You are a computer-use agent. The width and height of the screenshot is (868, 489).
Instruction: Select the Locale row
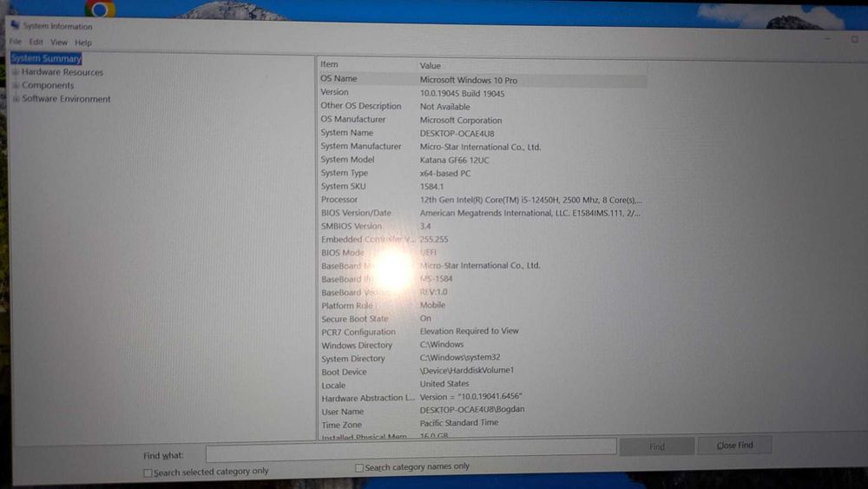click(482, 384)
